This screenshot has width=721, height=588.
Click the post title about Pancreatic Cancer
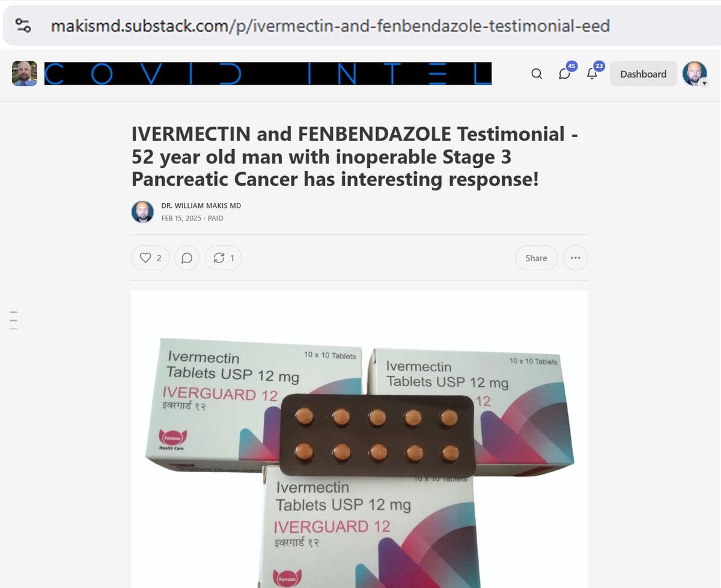(x=355, y=156)
